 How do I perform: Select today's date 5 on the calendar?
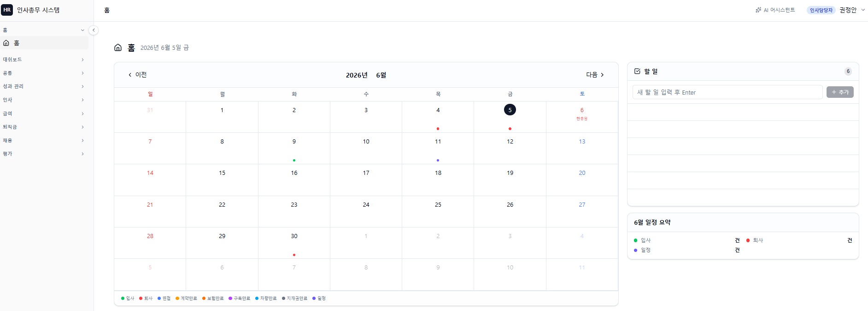click(x=510, y=110)
